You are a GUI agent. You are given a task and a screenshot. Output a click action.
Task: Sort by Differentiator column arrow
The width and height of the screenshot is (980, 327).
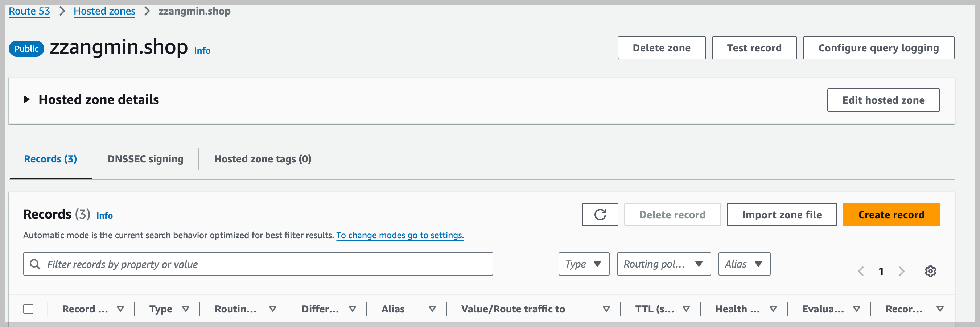click(x=352, y=309)
